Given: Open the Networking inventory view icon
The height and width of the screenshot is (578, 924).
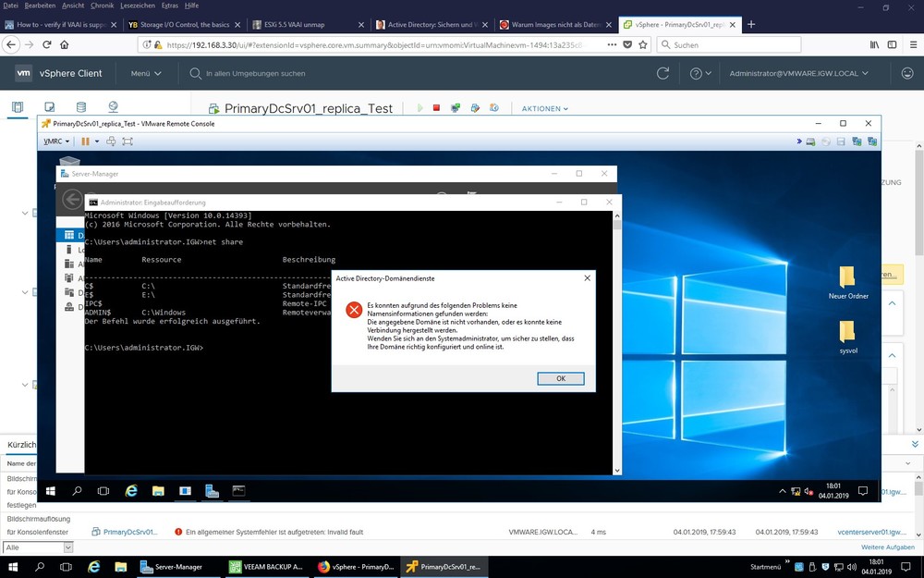Looking at the screenshot, I should [113, 108].
